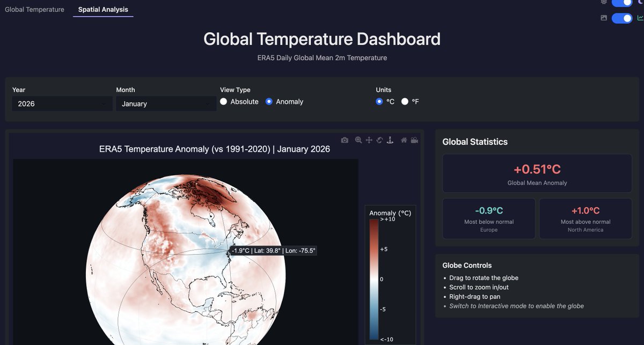Click the 'Right-drag to pan' text
This screenshot has width=644, height=345.
(x=475, y=297)
